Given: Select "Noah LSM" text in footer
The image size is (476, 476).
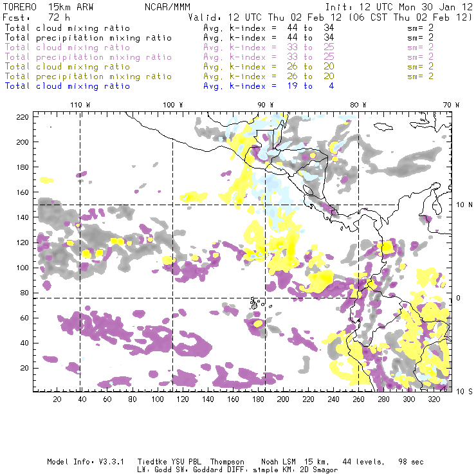Looking at the screenshot, I should (x=279, y=462).
